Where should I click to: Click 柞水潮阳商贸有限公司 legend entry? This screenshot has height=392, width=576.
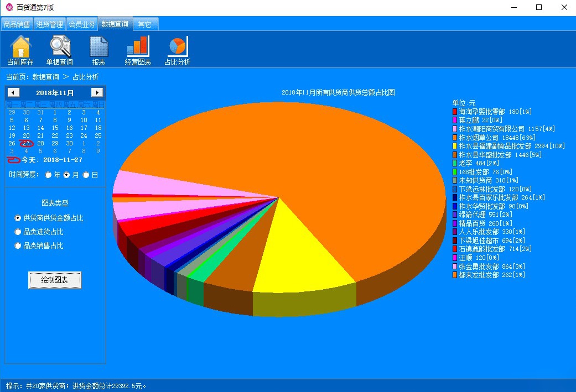(504, 129)
